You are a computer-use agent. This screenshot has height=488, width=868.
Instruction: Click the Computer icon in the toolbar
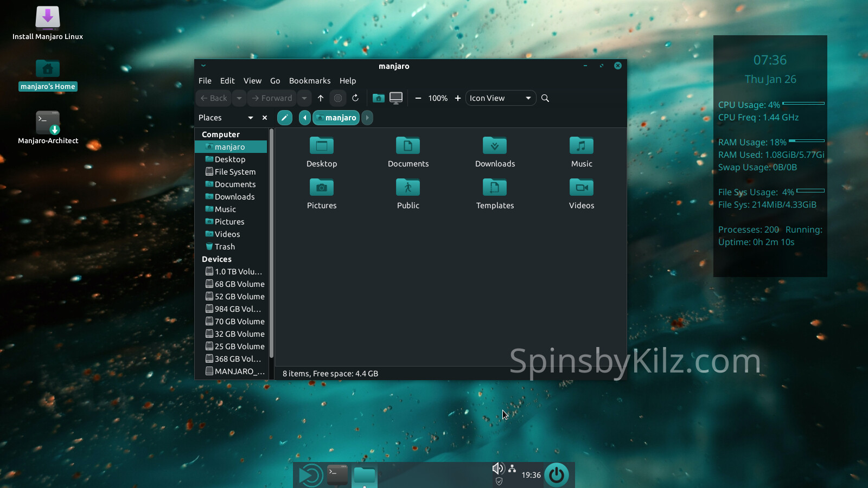(396, 98)
